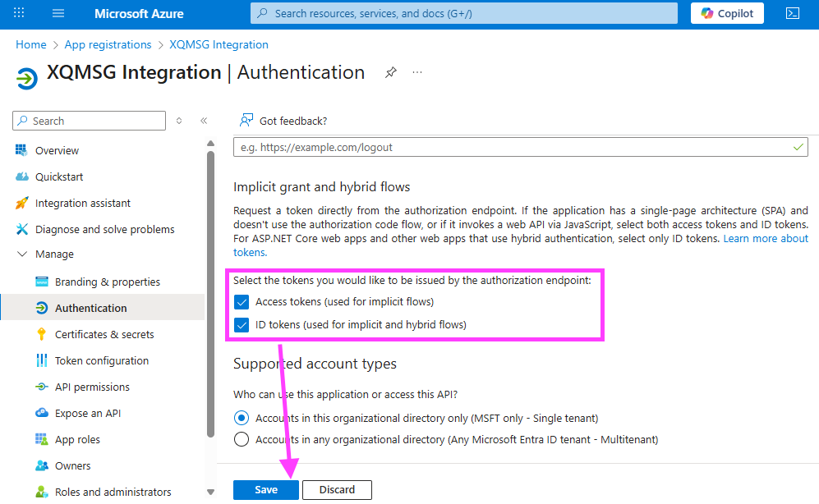Screen dimensions: 819x504
Task: Open the App registrations breadcrumb link
Action: point(108,44)
